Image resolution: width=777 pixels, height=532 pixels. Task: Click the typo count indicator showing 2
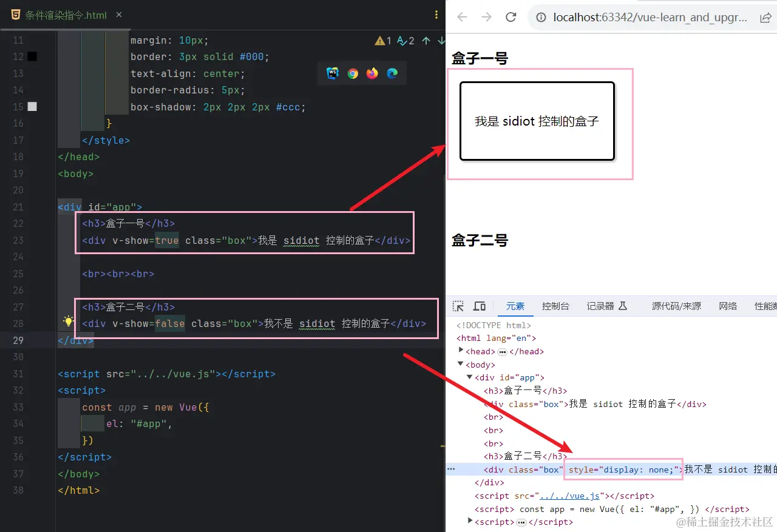tap(405, 41)
